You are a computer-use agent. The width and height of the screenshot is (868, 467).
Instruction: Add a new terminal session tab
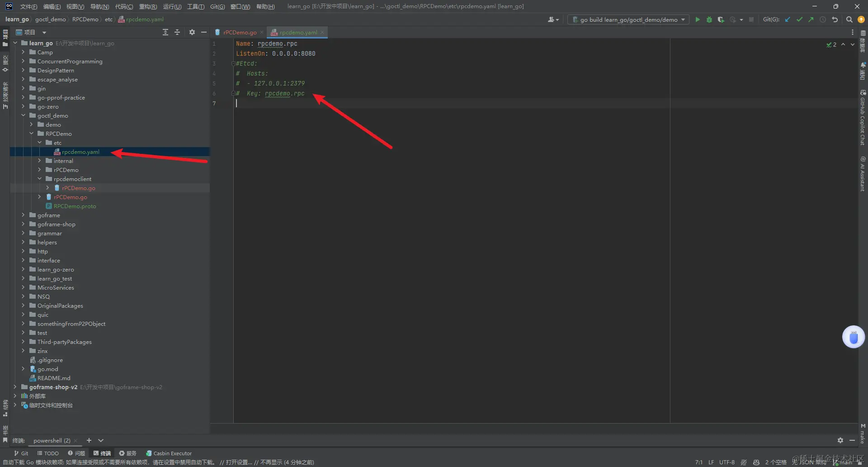[x=89, y=440]
